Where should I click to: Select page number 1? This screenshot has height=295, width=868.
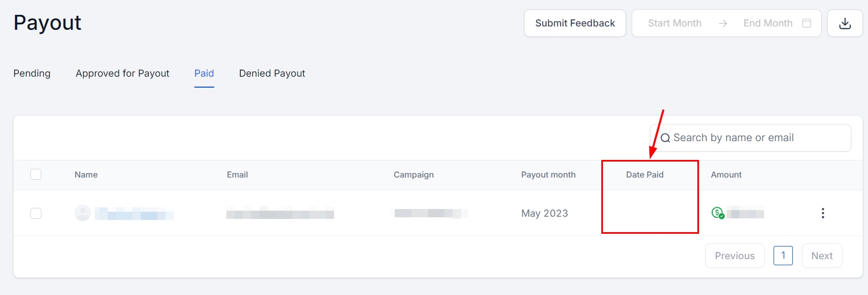(x=783, y=256)
